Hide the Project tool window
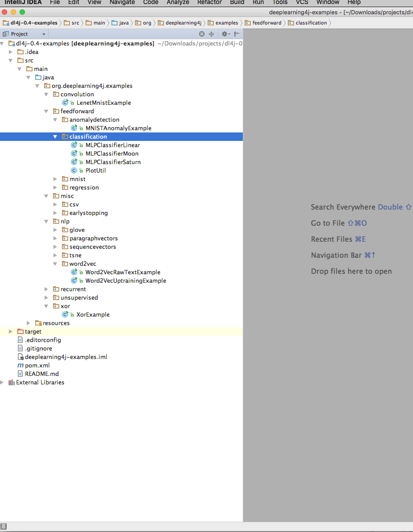Screen dimensions: 413x532 point(237,34)
